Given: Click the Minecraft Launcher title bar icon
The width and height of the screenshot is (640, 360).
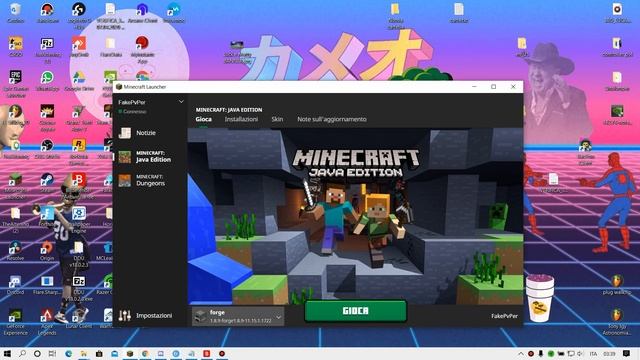Looking at the screenshot, I should [119, 87].
